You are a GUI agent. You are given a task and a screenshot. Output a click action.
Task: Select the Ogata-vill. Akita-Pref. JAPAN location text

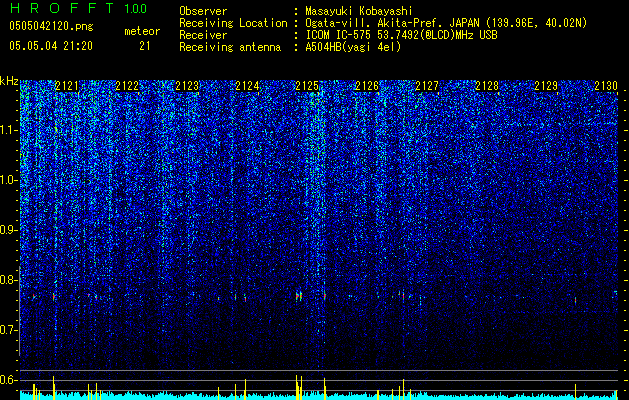pyautogui.click(x=446, y=23)
